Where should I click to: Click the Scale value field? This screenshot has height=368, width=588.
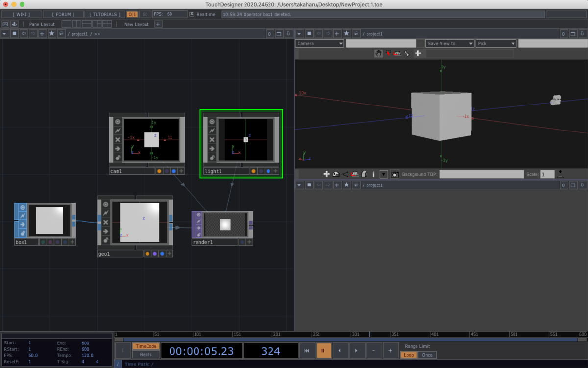(547, 174)
